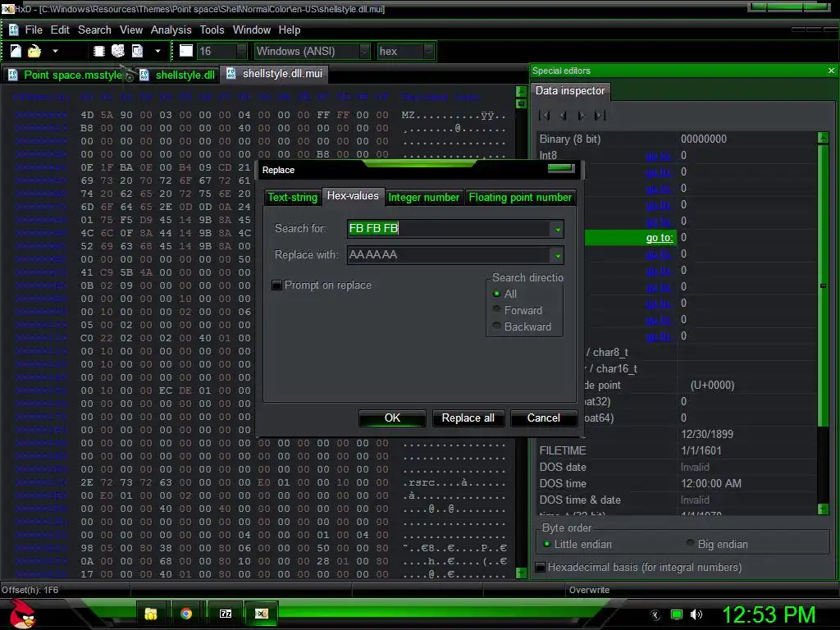
Task: Click the Open disk image toolbar icon
Action: coord(138,51)
